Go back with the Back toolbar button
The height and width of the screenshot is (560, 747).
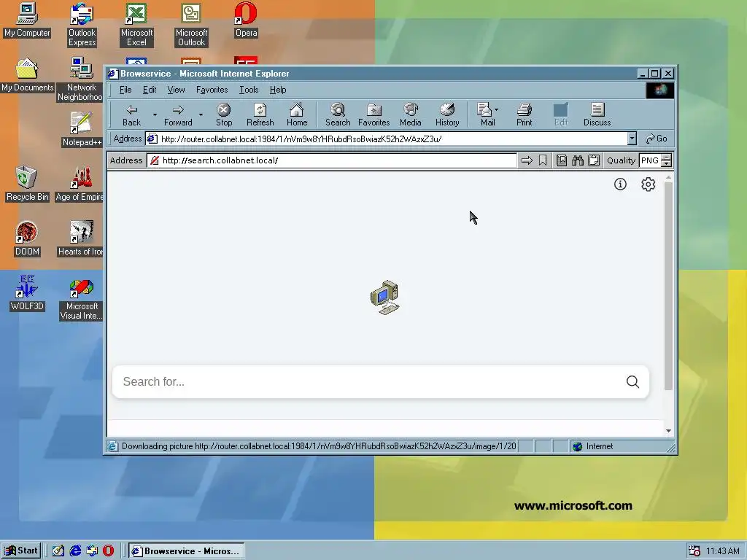tap(131, 115)
